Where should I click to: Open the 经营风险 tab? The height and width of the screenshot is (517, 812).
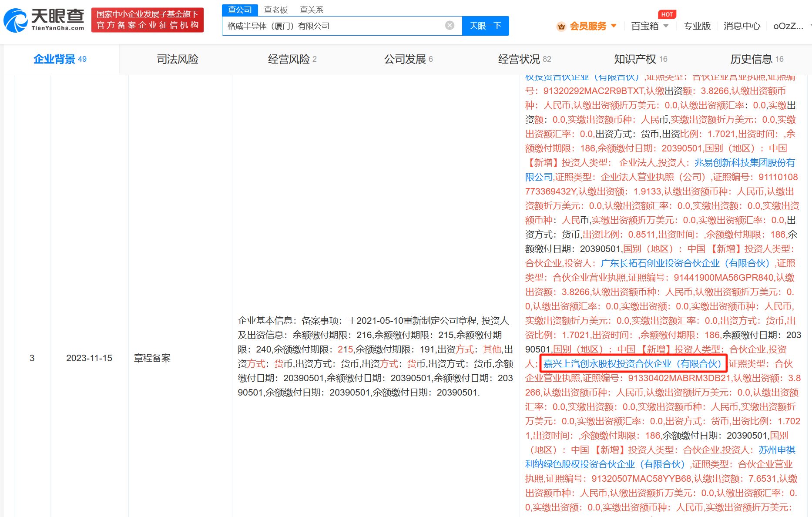pyautogui.click(x=292, y=59)
